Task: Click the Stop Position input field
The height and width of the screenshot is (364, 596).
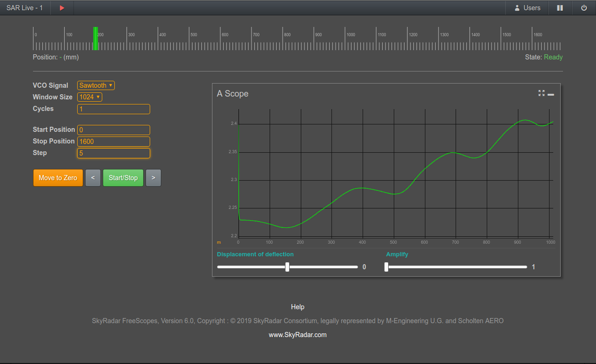Action: click(x=113, y=142)
